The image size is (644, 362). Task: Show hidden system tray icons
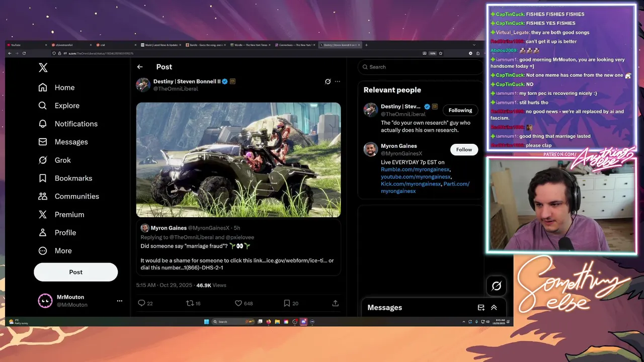pos(464,322)
